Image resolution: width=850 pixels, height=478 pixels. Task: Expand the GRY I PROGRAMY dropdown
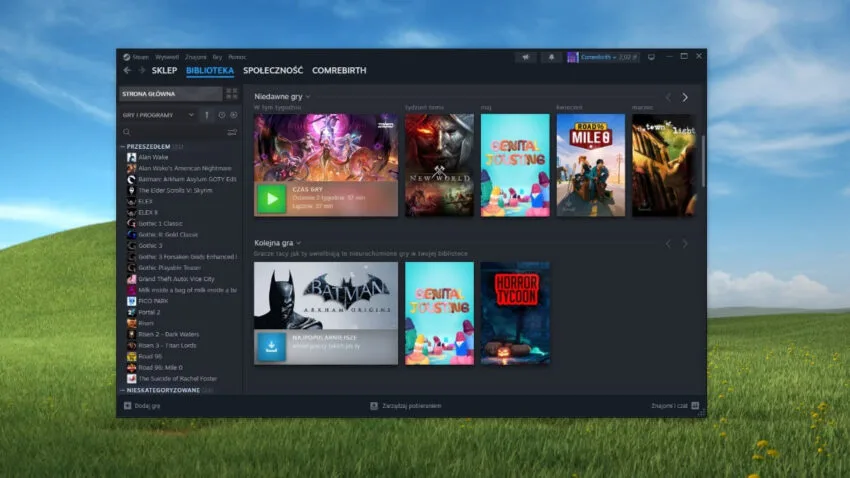point(158,115)
